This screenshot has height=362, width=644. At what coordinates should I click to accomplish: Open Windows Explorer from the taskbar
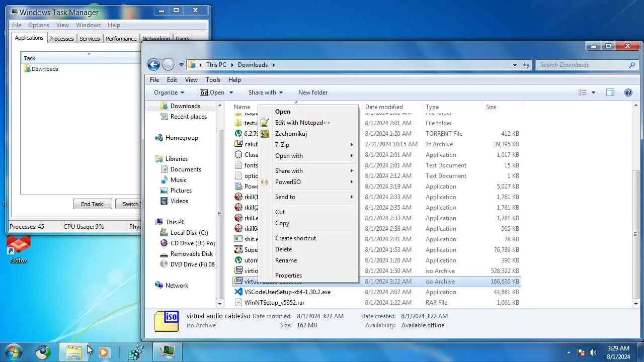pyautogui.click(x=73, y=352)
